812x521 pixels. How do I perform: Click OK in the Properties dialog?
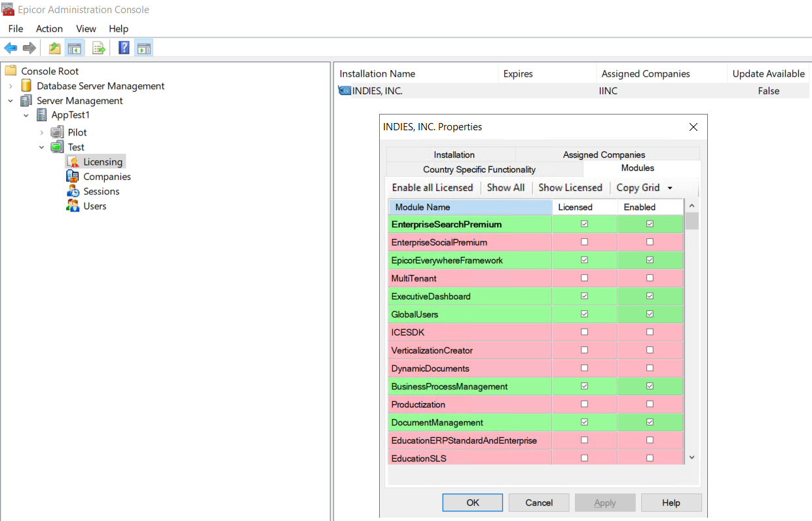pos(473,503)
